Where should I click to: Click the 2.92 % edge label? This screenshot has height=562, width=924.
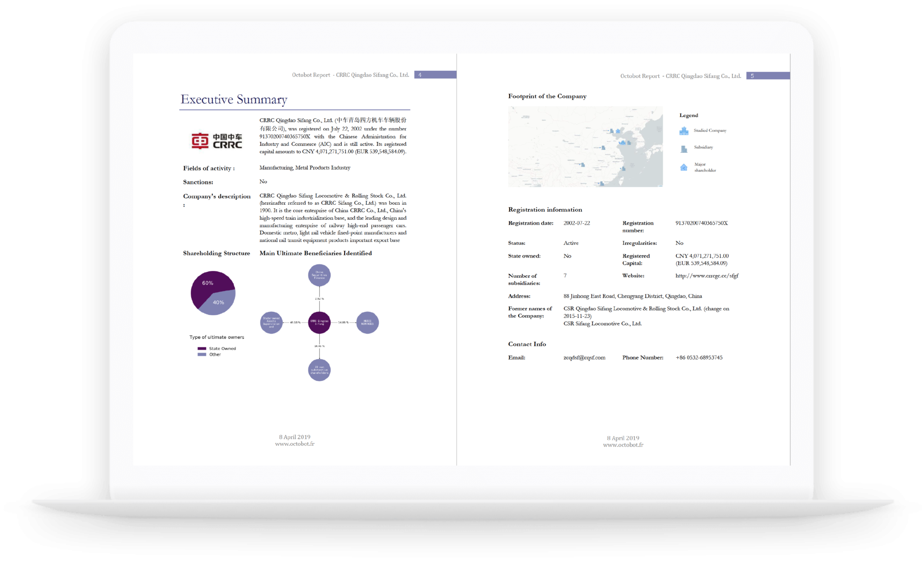pyautogui.click(x=319, y=299)
